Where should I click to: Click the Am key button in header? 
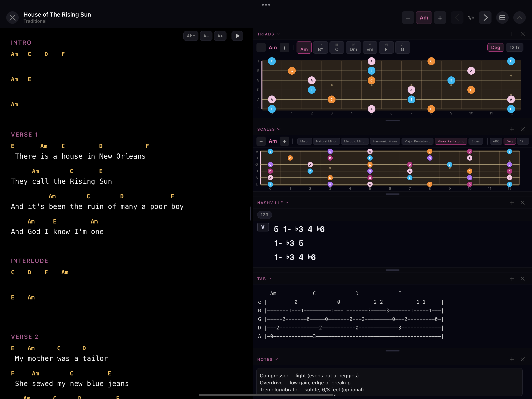(x=424, y=18)
